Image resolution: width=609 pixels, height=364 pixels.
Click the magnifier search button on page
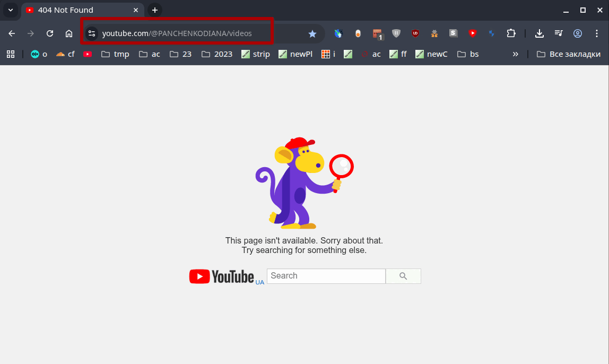pyautogui.click(x=403, y=276)
